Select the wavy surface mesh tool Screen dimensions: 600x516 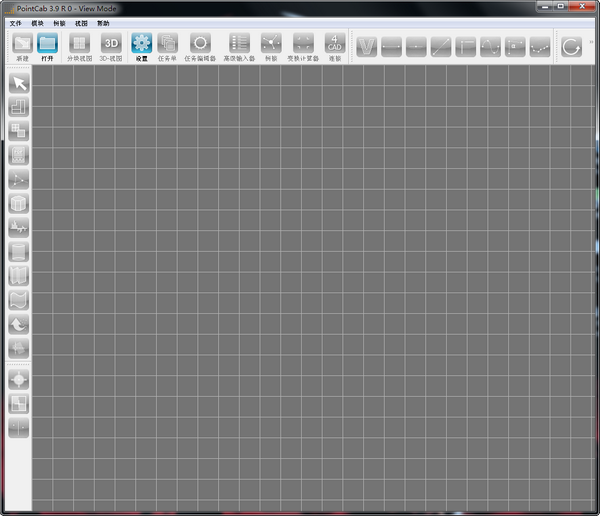point(19,300)
